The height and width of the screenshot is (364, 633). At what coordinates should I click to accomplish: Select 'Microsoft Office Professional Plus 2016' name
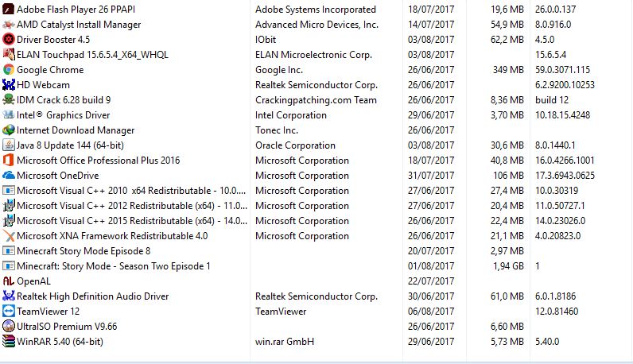point(98,161)
